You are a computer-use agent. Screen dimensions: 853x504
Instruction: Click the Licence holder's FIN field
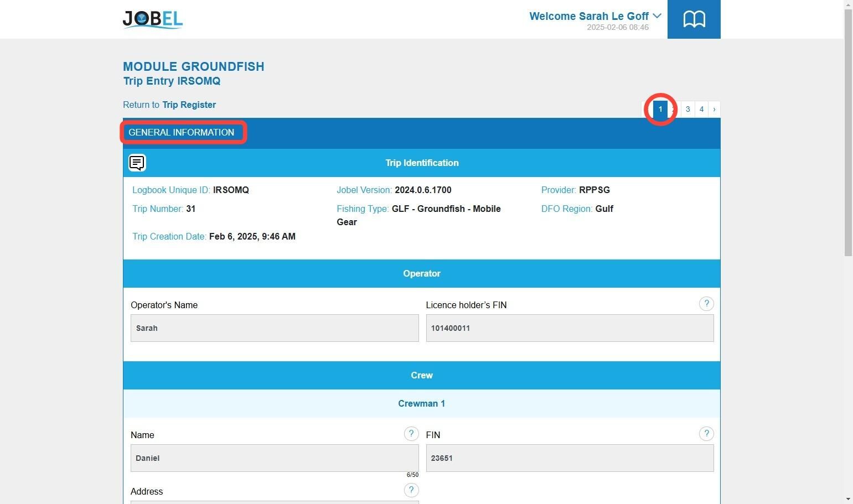[570, 328]
